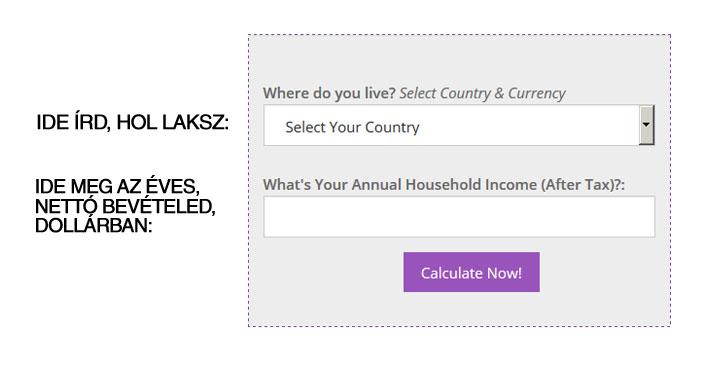The image size is (705, 367).
Task: Click the italic 'Select Country & Currency' hint
Action: (x=482, y=93)
